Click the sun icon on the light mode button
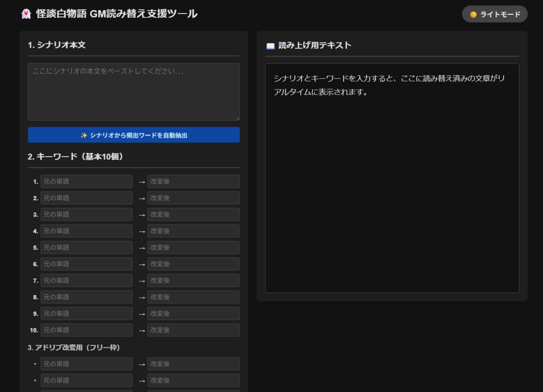This screenshot has width=543, height=392. pyautogui.click(x=474, y=14)
